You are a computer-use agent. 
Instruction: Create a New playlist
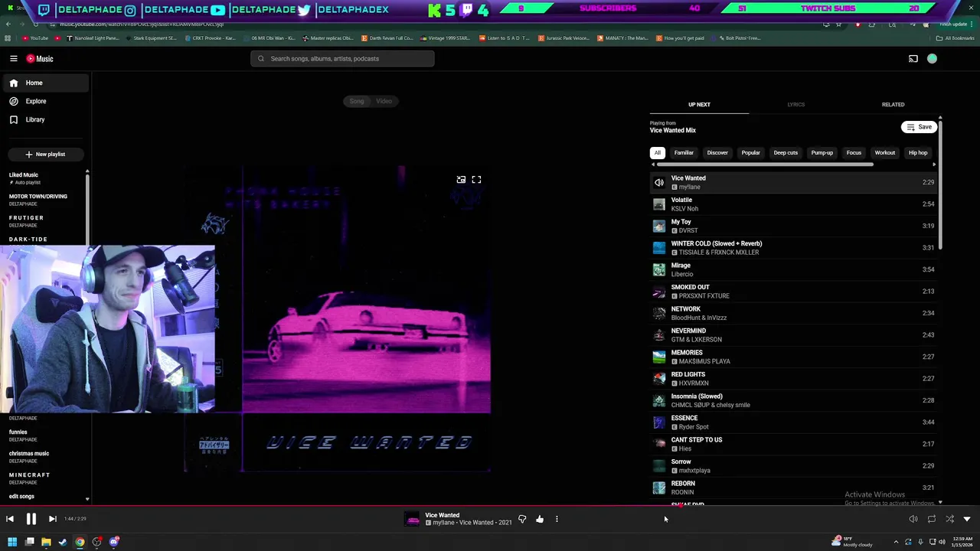44,154
